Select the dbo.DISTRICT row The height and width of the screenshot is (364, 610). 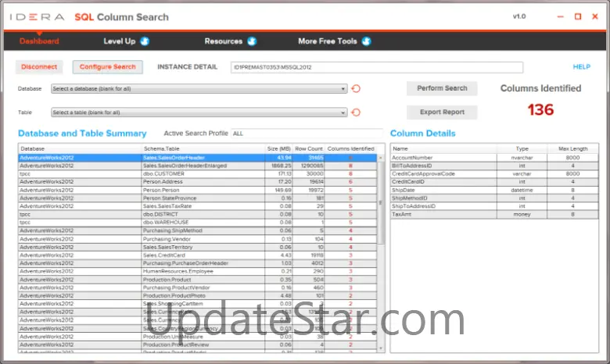pos(198,215)
